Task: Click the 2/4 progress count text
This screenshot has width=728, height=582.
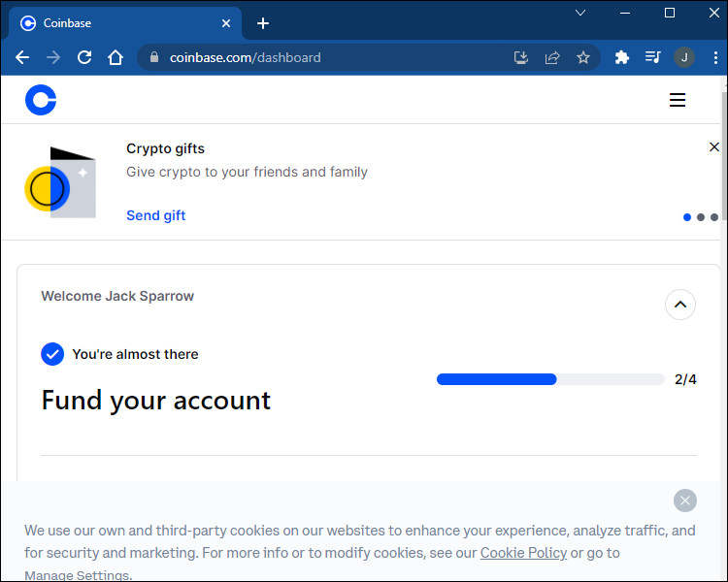Action: tap(685, 379)
